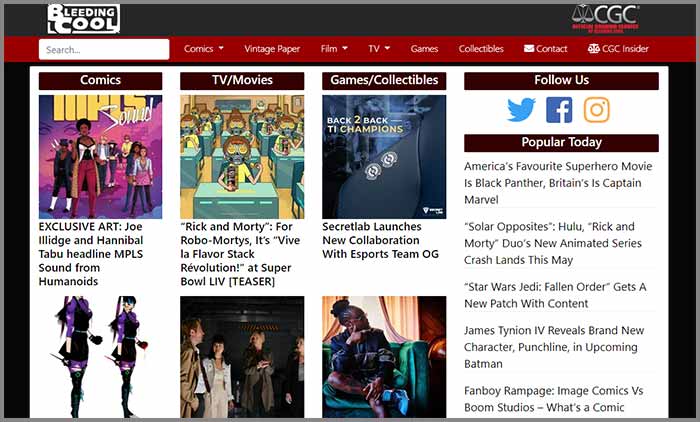This screenshot has width=700, height=422.
Task: Open James Tynion IV Punchline story
Action: (554, 347)
